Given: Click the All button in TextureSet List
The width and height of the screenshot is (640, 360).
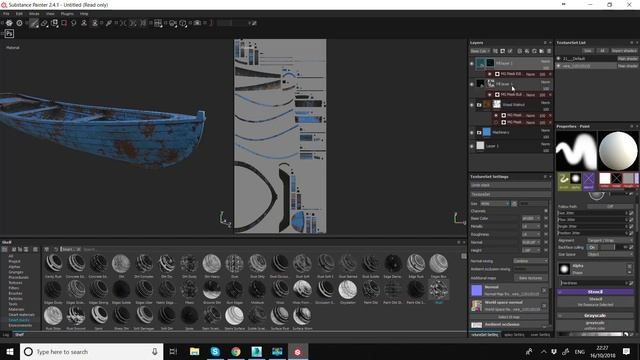Looking at the screenshot, I should (x=602, y=51).
